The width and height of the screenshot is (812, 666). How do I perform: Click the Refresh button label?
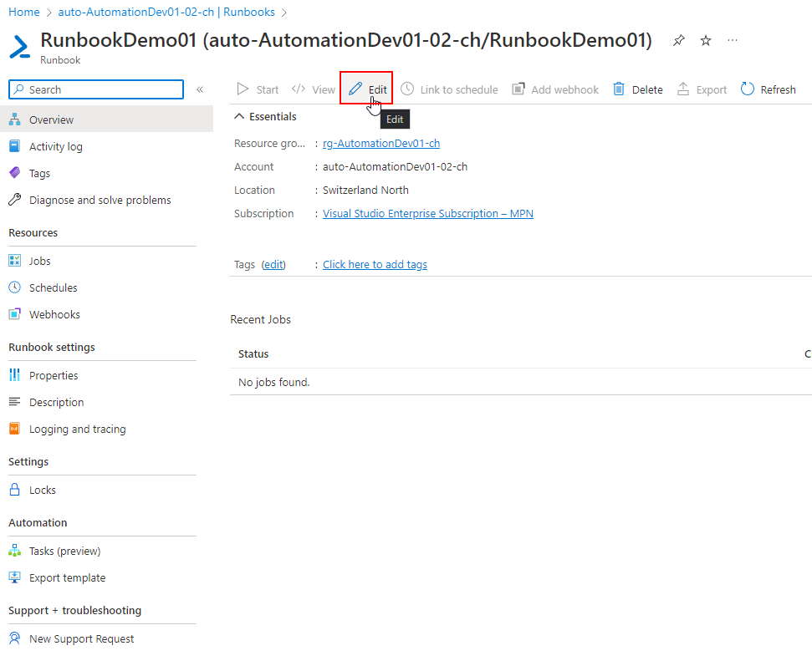click(x=778, y=89)
